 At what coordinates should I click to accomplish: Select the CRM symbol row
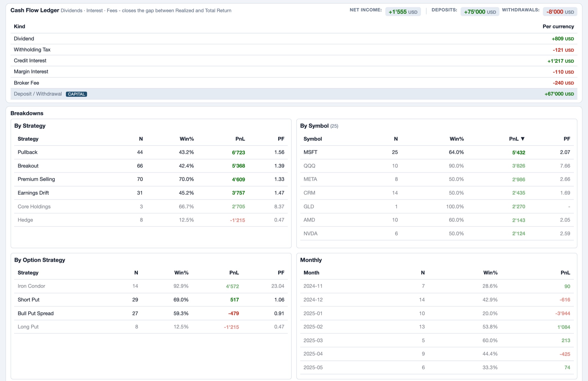click(x=437, y=193)
